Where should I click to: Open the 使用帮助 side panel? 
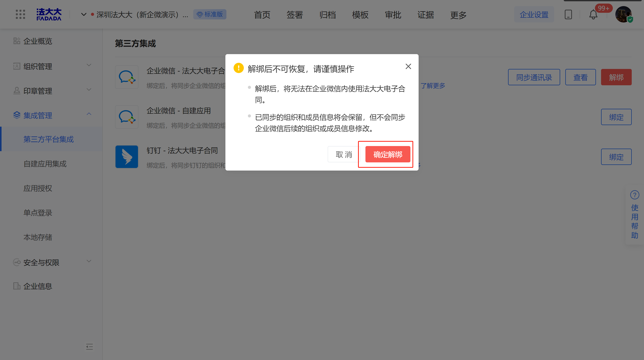pos(635,215)
